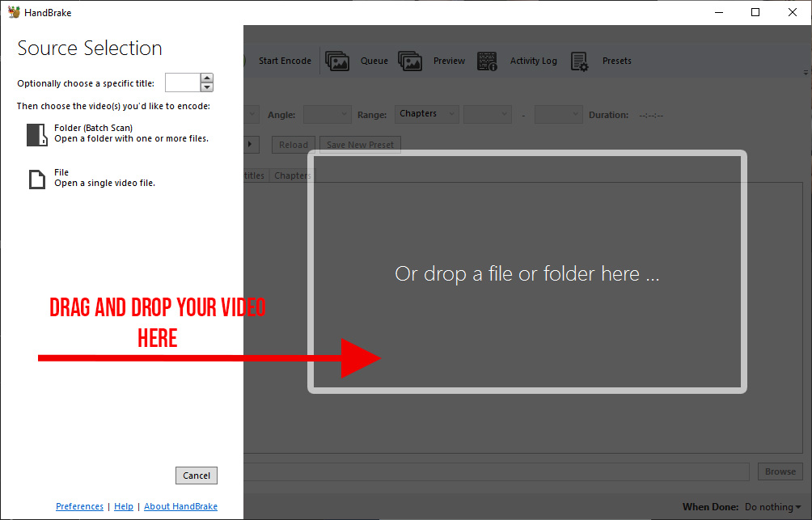This screenshot has height=520, width=812.
Task: Switch to the Subtitles tab
Action: (256, 175)
